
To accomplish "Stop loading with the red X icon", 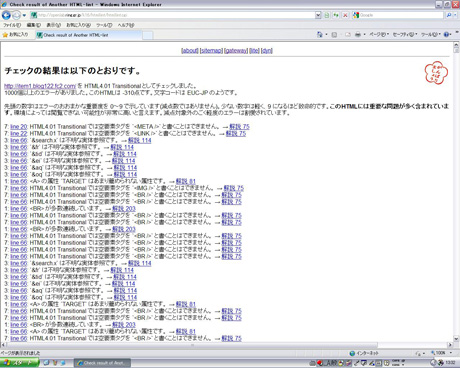I will click(345, 15).
